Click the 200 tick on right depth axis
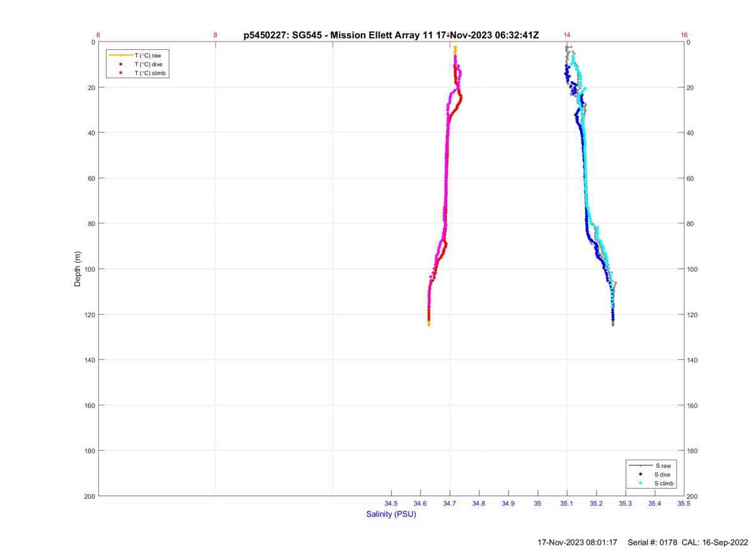756x558 pixels. (693, 496)
